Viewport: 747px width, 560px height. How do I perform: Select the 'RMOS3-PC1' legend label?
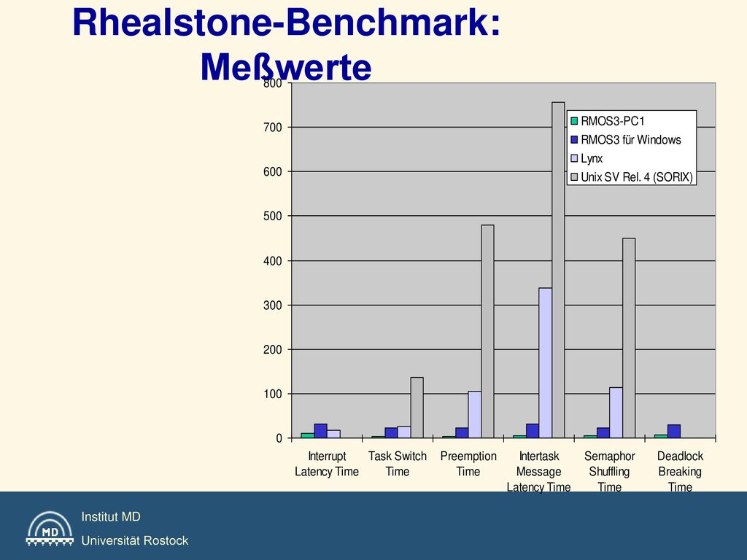tap(613, 121)
